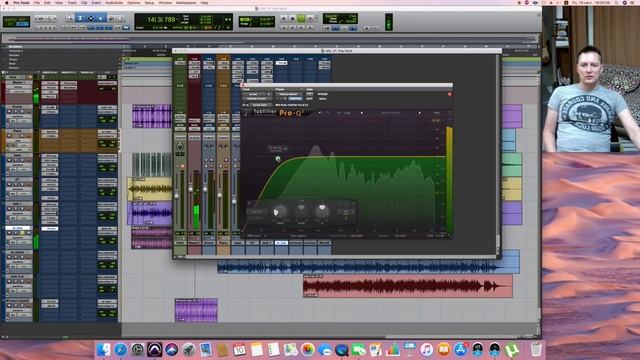The image size is (640, 360).
Task: Toggle the Safe button in plug-in header
Action: pos(310,99)
